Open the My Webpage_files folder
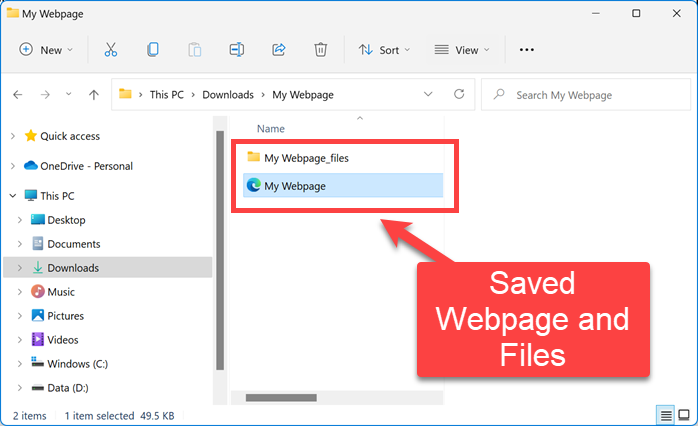 305,157
